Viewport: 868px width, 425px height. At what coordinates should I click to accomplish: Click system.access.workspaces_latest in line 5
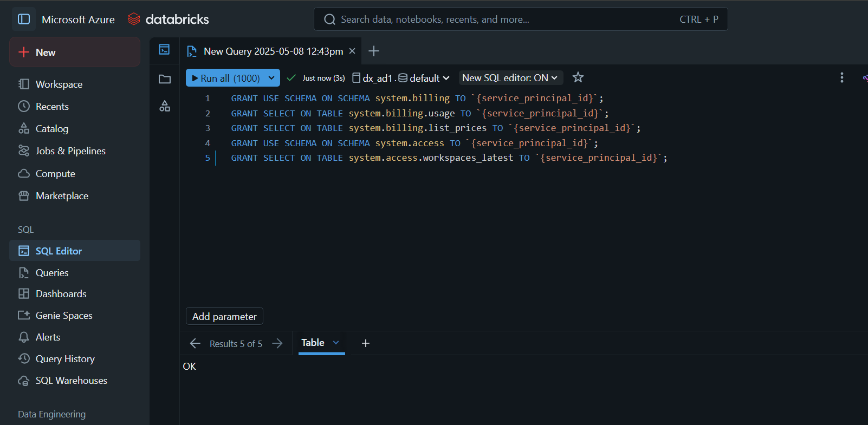click(431, 158)
